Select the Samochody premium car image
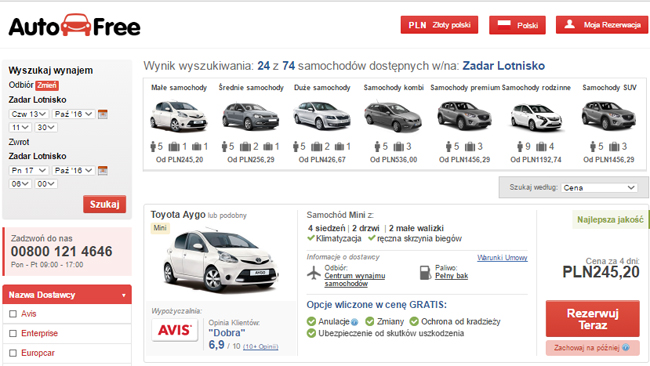 pyautogui.click(x=465, y=116)
